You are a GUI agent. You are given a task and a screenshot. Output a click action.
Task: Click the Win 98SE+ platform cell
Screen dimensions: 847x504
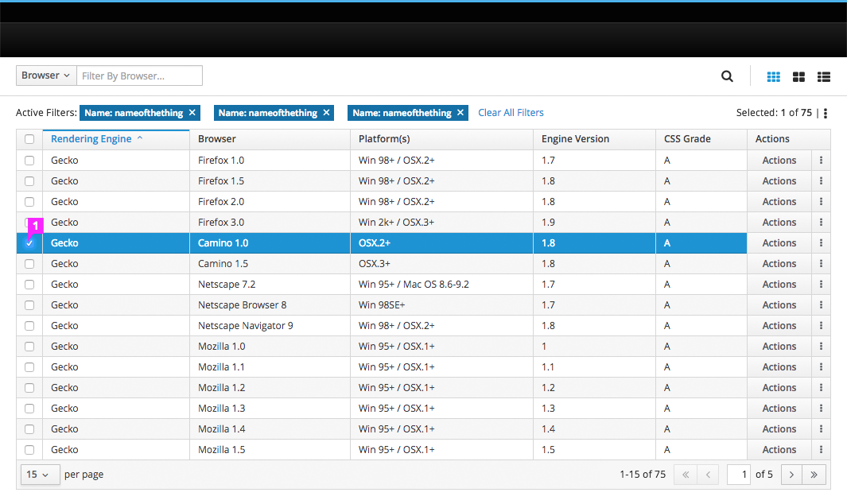click(442, 304)
